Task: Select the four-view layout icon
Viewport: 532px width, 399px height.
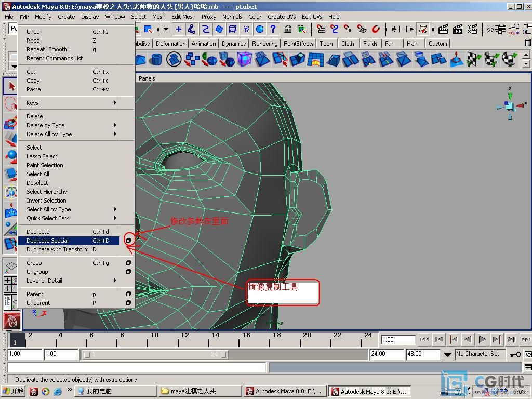Action: [10, 284]
